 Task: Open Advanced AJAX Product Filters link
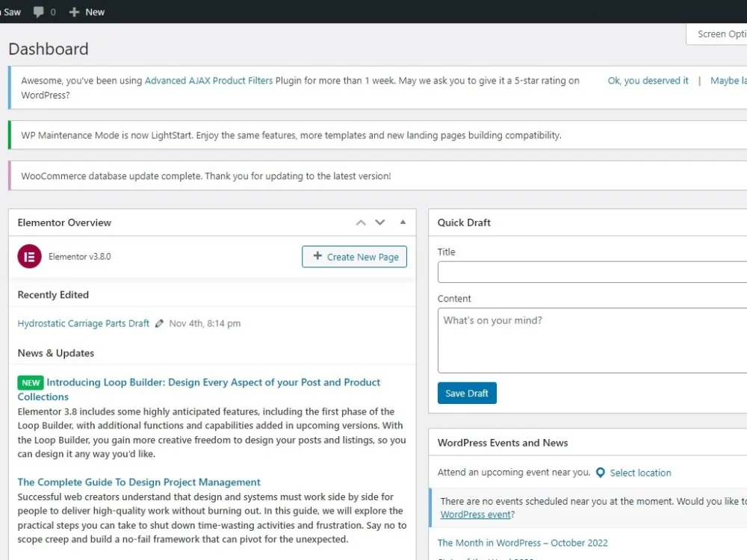[x=208, y=81]
